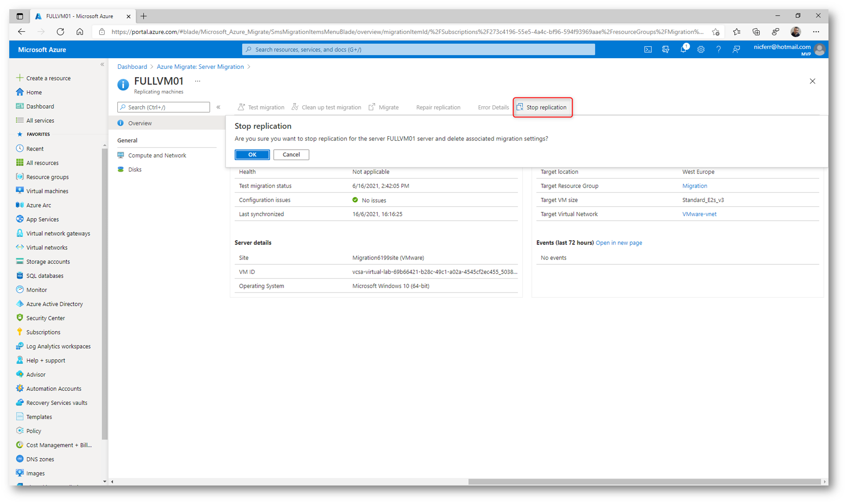Select Compute and Network menu item
The width and height of the screenshot is (847, 504).
tap(157, 155)
